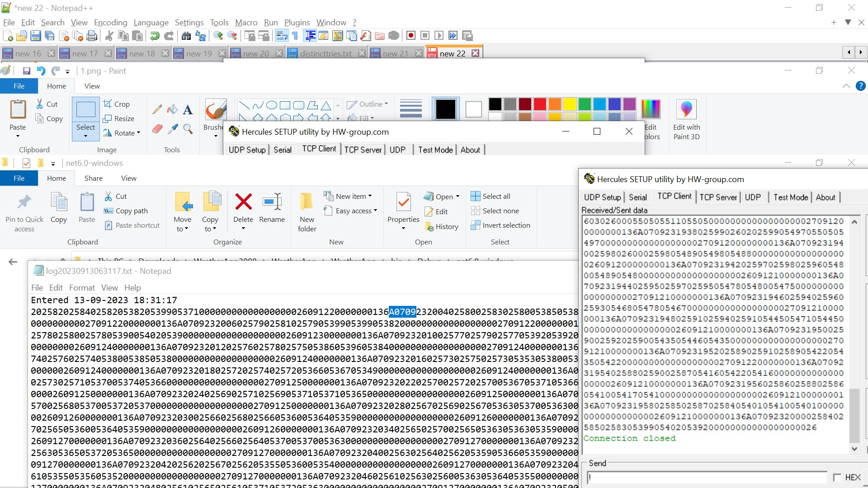Click the Zoom In icon in Notepad++
Screen dimensions: 868x488
coord(218,36)
